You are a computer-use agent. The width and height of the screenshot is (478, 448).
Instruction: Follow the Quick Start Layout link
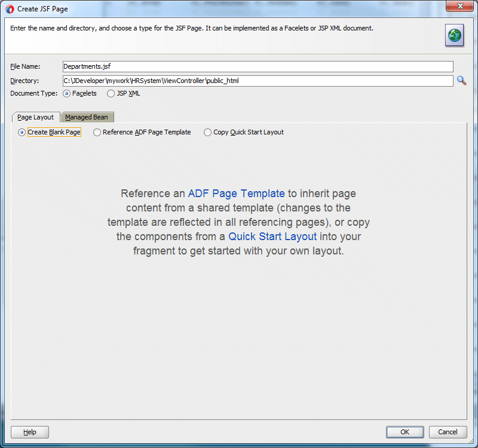272,237
